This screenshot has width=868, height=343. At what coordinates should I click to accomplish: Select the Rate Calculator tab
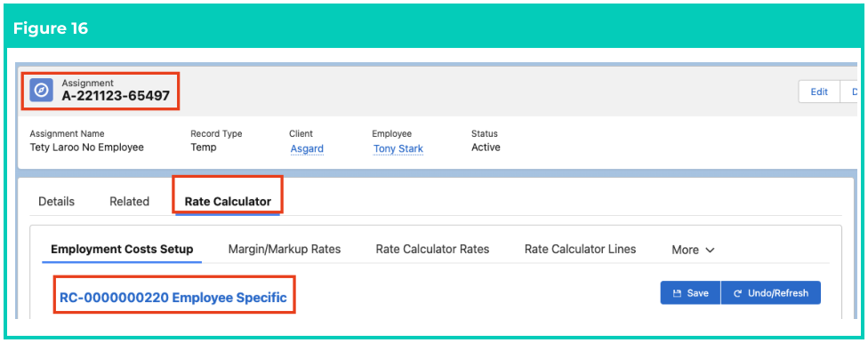click(228, 202)
